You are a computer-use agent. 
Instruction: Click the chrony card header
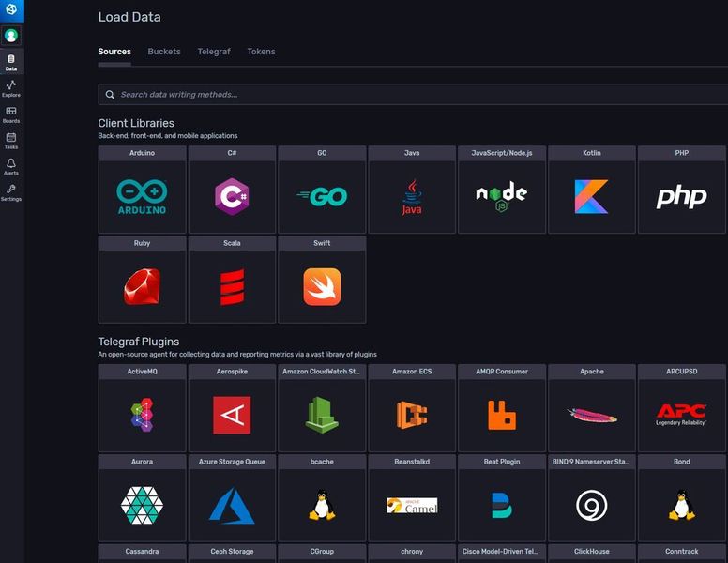[412, 552]
